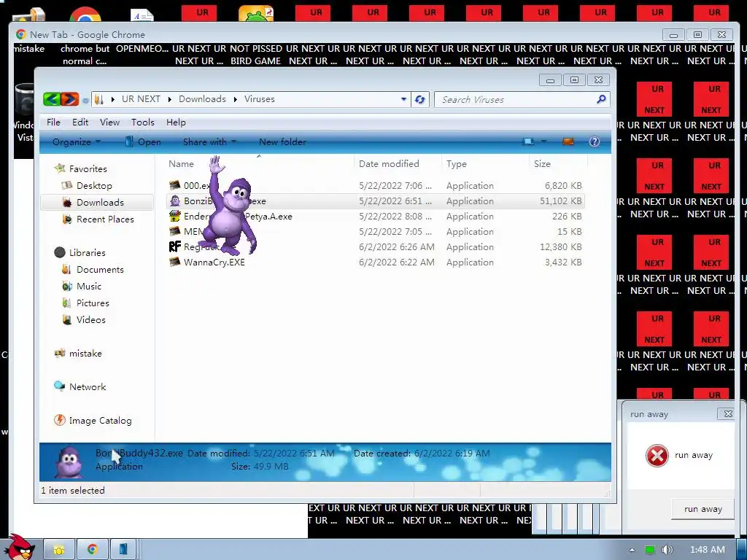The width and height of the screenshot is (747, 560).
Task: Click the 1:48 AM taskbar clock
Action: [707, 550]
